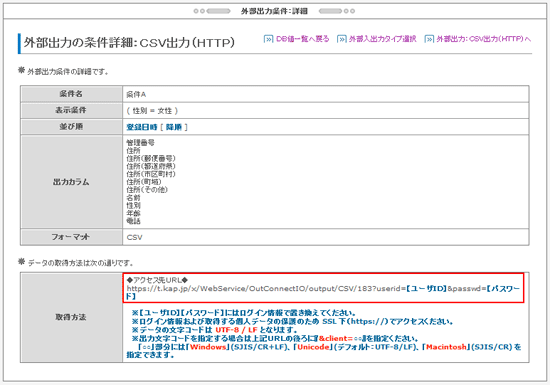Image resolution: width=550 pixels, height=385 pixels.
Task: Click the access URL starting with https://t.kap.jp
Action: (323, 292)
